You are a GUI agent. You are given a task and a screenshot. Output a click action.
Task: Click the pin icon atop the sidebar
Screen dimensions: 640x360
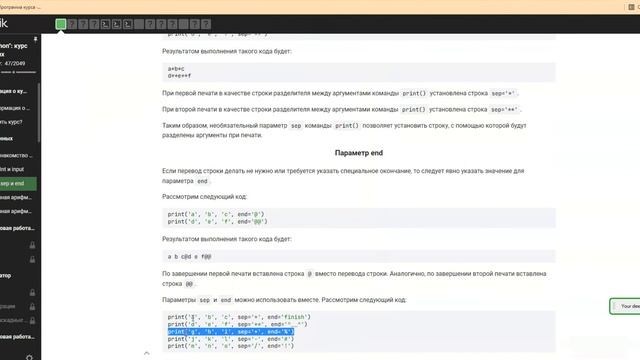click(x=36, y=39)
